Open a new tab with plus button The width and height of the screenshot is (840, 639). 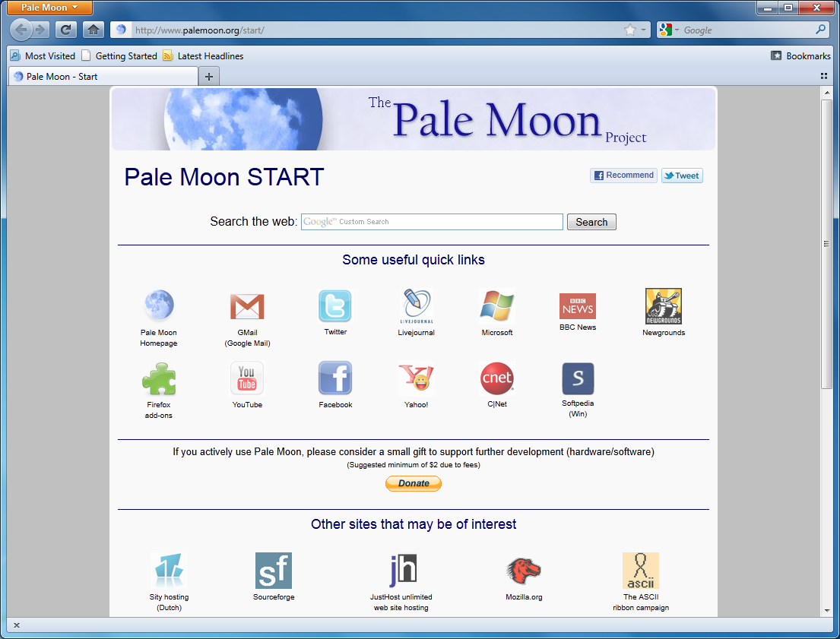point(209,77)
